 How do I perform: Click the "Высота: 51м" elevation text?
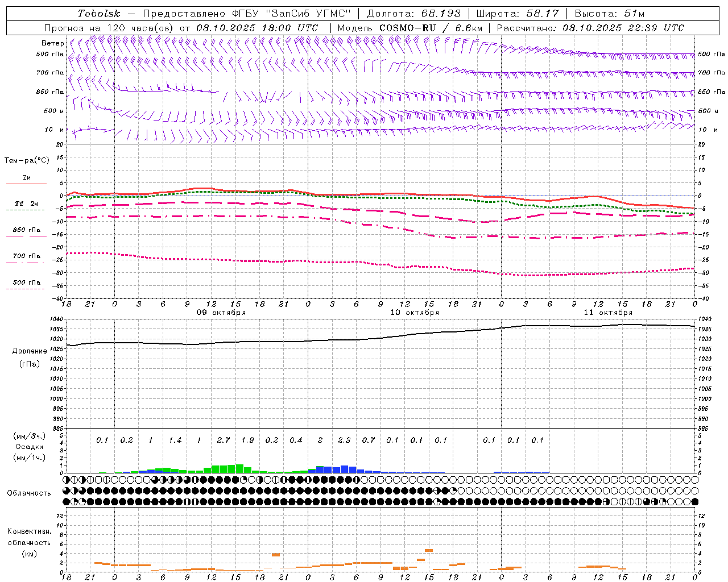click(x=610, y=14)
